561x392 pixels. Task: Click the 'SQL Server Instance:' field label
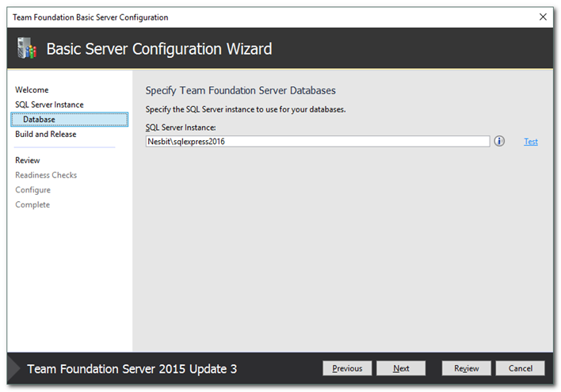[x=181, y=127]
